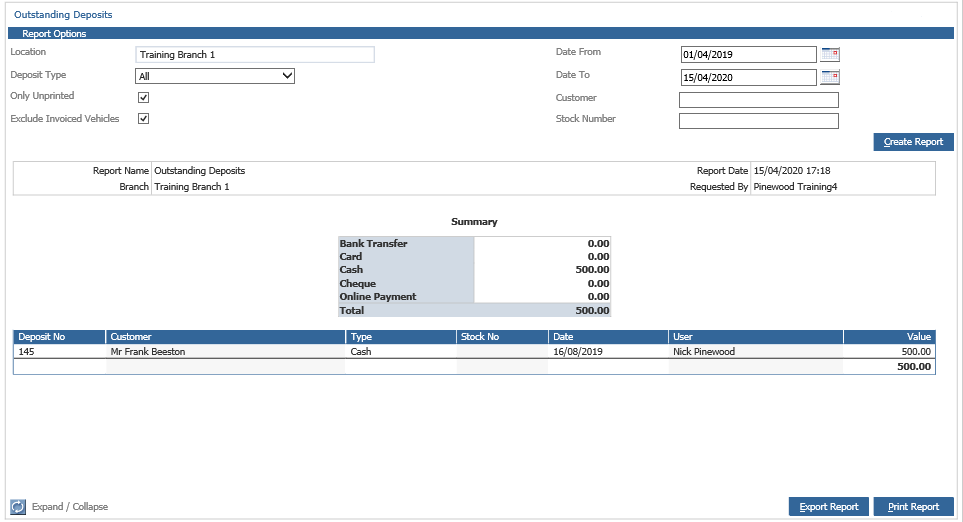This screenshot has height=522, width=963.
Task: Focus the Location field
Action: pyautogui.click(x=255, y=55)
